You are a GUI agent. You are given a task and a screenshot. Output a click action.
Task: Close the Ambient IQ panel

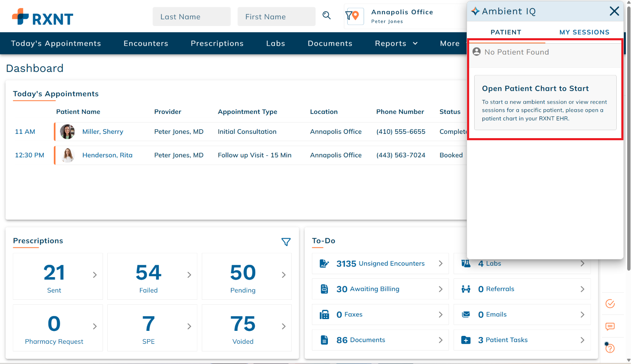click(x=614, y=11)
